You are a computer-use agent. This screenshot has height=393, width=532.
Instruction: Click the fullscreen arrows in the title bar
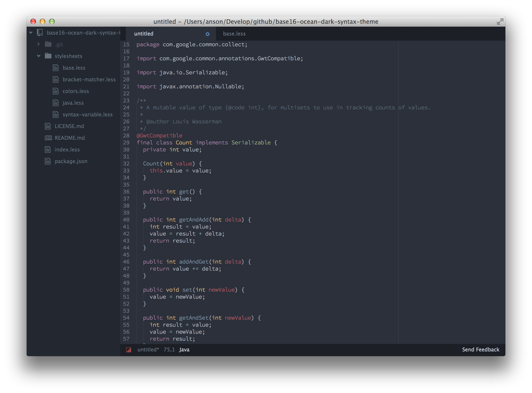point(500,22)
